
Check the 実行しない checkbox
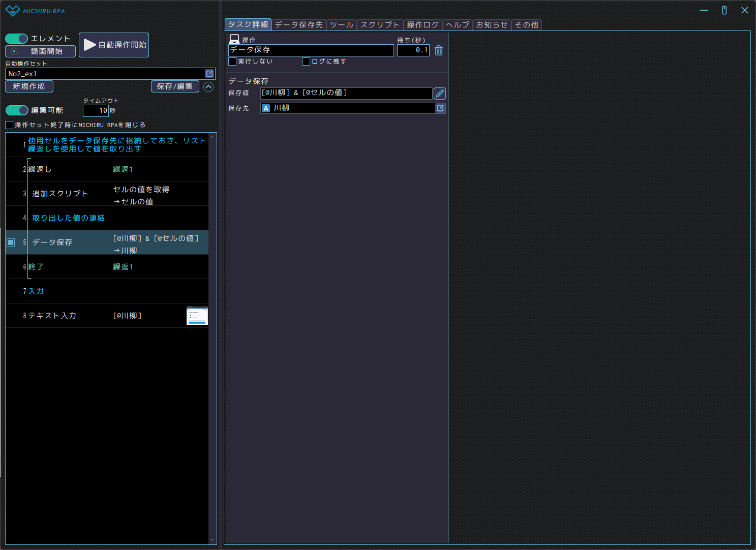click(232, 62)
